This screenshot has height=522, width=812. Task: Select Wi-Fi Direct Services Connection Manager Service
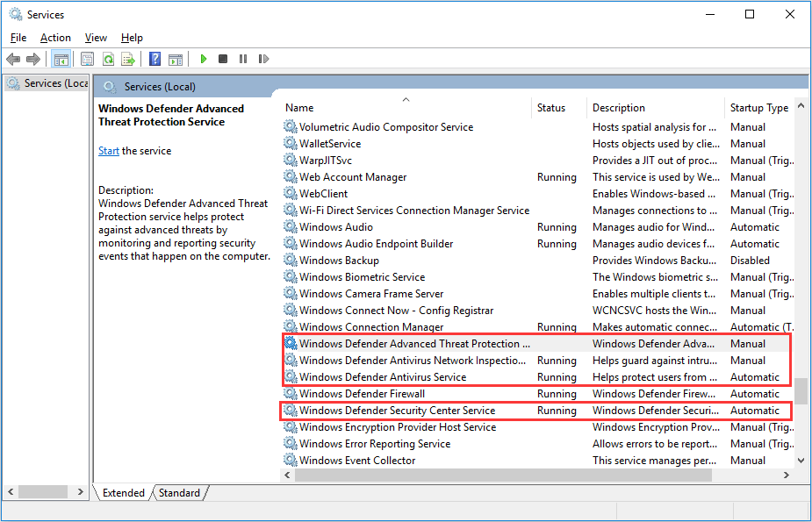coord(537,210)
